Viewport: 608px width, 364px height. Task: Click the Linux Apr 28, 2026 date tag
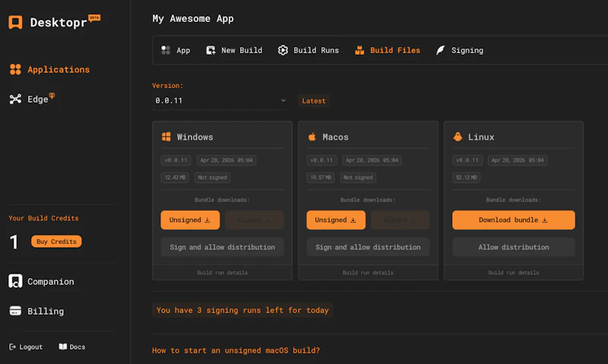point(518,160)
